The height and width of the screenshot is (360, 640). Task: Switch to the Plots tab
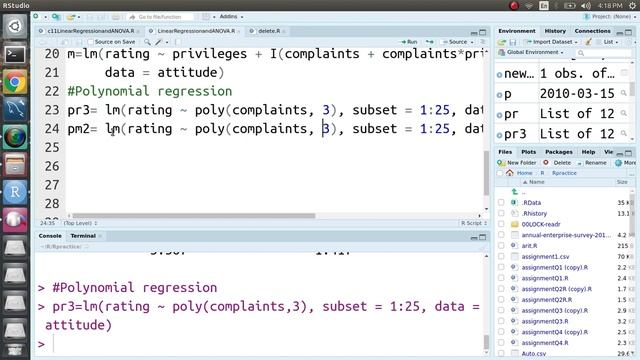[x=529, y=152]
